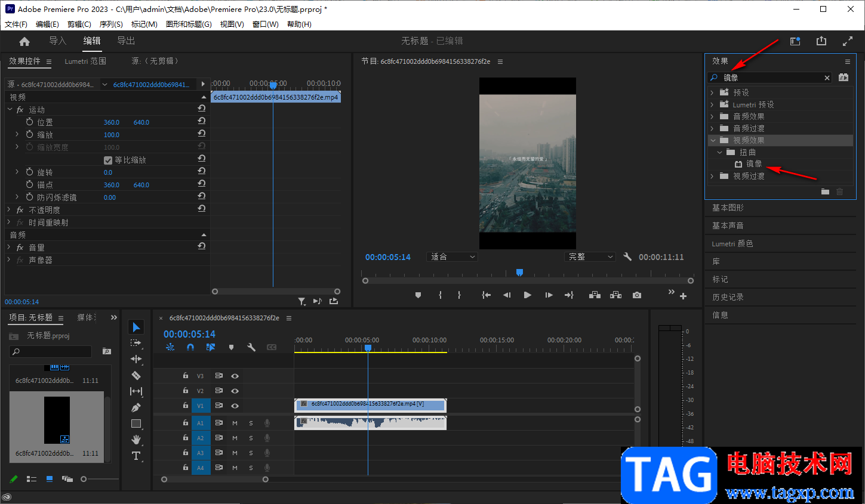The width and height of the screenshot is (865, 504).
Task: Click the 镜像 search field in Effects
Action: [770, 78]
